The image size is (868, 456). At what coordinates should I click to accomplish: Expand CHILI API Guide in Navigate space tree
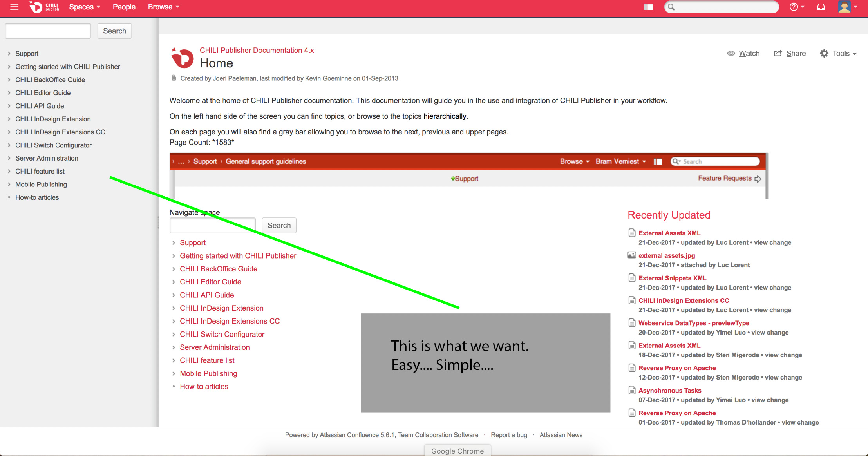click(x=174, y=295)
